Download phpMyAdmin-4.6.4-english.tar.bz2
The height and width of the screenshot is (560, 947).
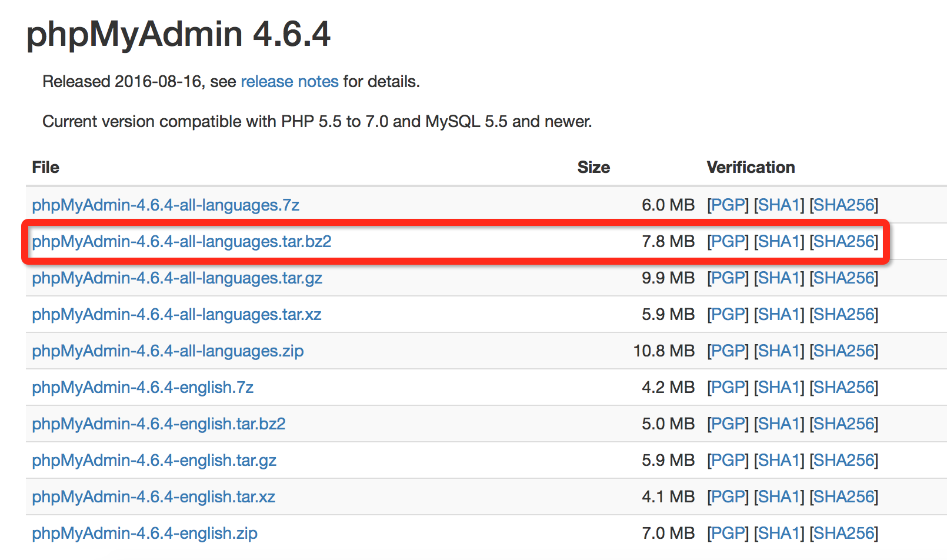click(x=158, y=424)
